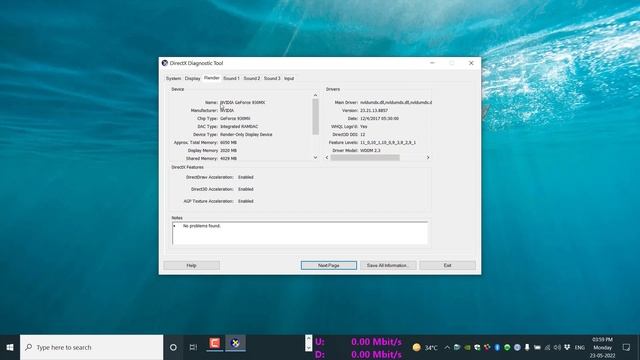The image size is (640, 360).
Task: Open the Windows Start menu
Action: [x=10, y=347]
